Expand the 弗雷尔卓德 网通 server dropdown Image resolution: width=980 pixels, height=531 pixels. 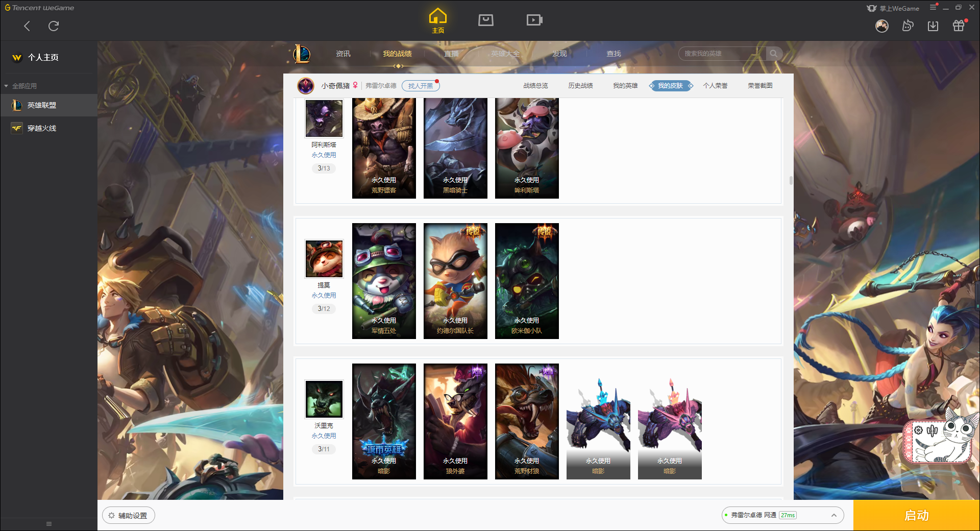[x=782, y=515]
